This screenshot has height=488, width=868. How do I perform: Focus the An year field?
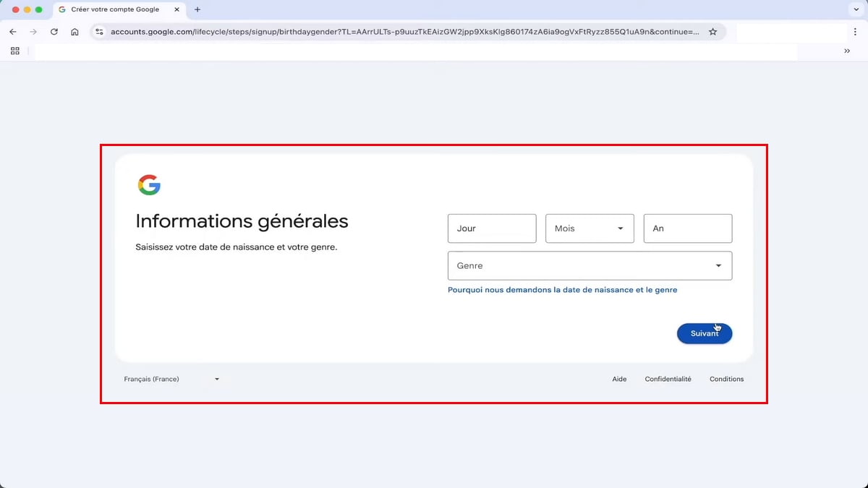pos(688,228)
